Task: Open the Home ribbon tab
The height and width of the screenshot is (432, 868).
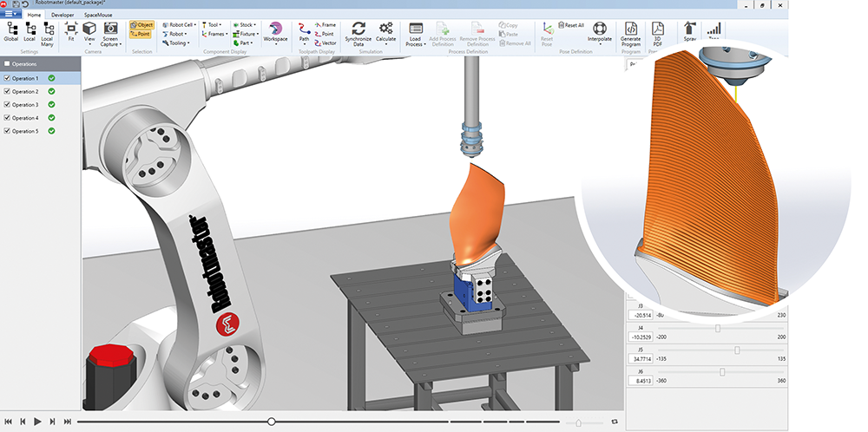Action: click(x=34, y=15)
